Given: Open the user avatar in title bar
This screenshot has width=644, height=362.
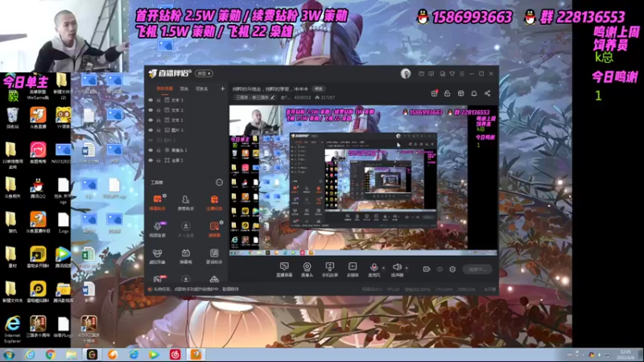Looking at the screenshot, I should 406,73.
